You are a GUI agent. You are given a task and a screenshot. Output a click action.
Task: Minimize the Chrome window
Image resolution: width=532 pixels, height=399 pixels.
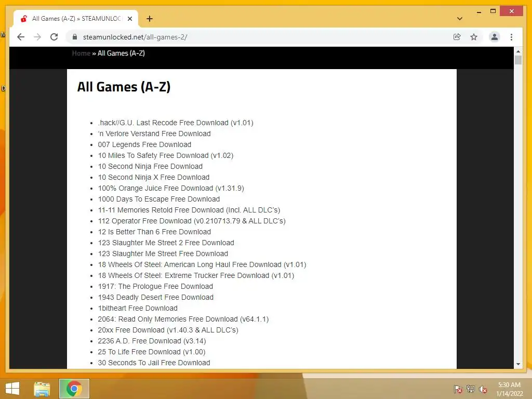479,11
